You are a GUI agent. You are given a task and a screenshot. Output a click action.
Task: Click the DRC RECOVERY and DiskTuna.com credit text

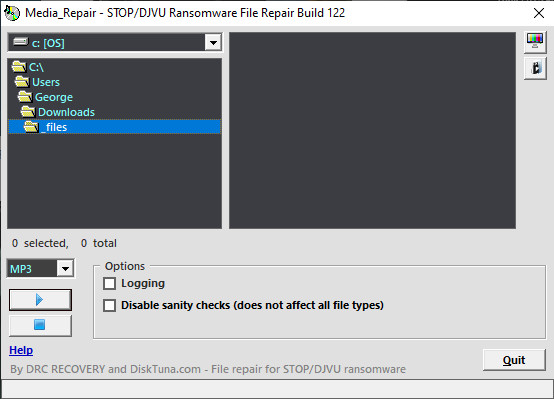point(208,369)
